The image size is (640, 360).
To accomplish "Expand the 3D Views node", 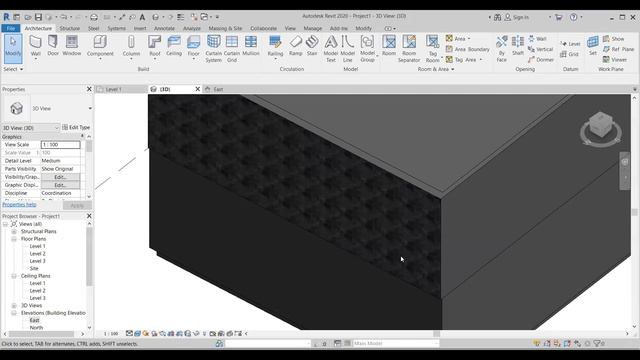I will tap(14, 305).
